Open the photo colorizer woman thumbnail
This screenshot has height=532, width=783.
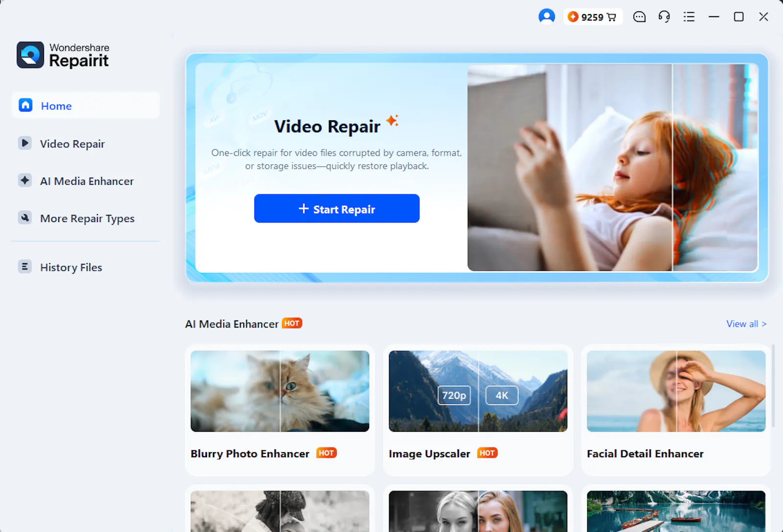click(x=478, y=511)
